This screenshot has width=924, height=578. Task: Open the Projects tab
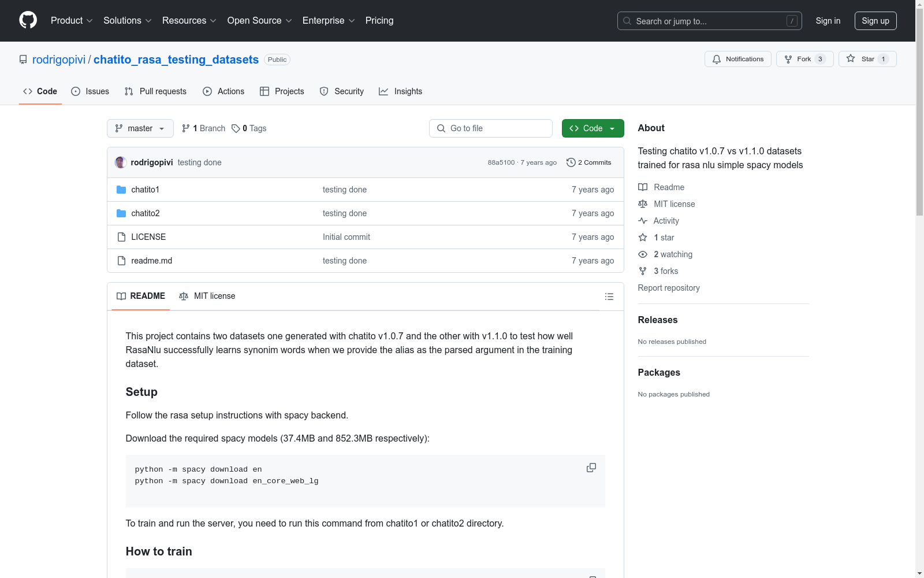pyautogui.click(x=282, y=91)
